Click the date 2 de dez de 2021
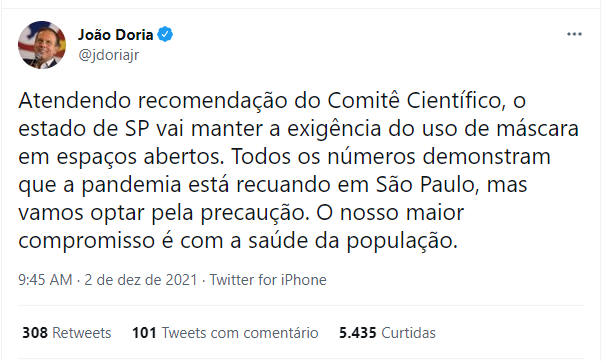 click(x=141, y=280)
